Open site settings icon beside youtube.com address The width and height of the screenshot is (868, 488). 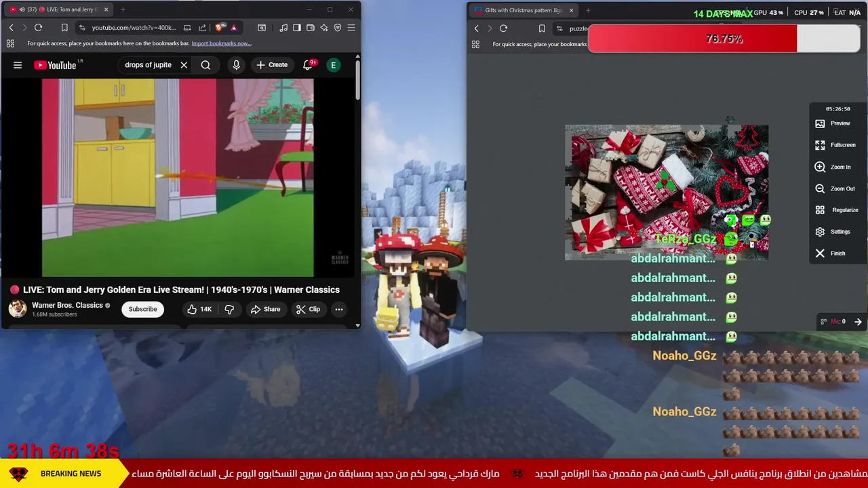82,28
